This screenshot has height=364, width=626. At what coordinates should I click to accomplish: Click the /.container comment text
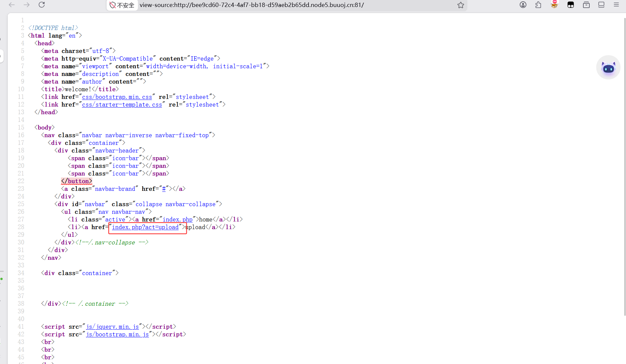95,304
